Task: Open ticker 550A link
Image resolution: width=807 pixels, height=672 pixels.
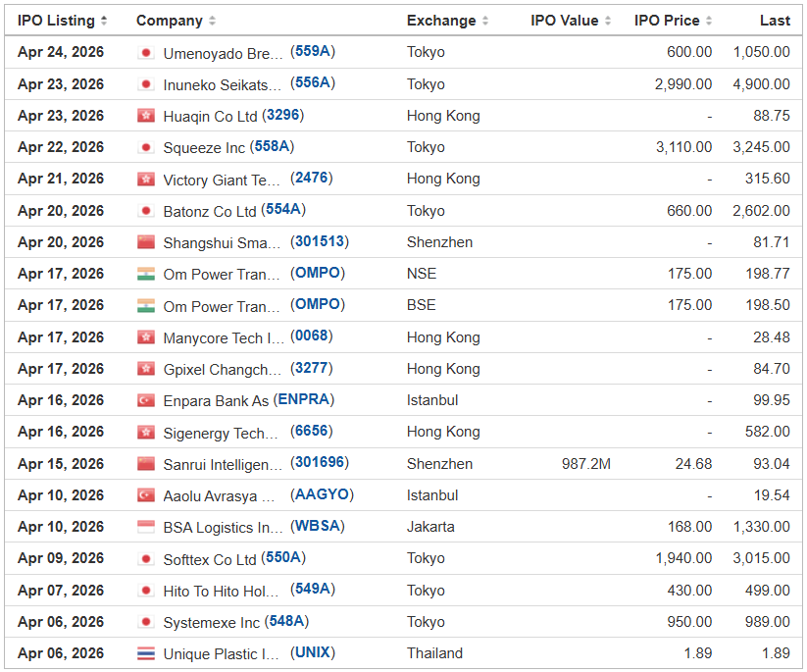Action: 283,557
